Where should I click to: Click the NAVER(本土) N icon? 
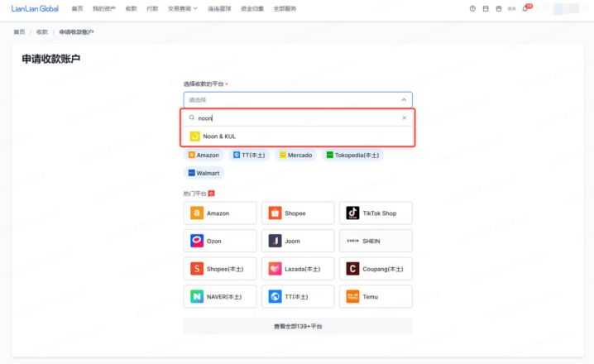(197, 297)
